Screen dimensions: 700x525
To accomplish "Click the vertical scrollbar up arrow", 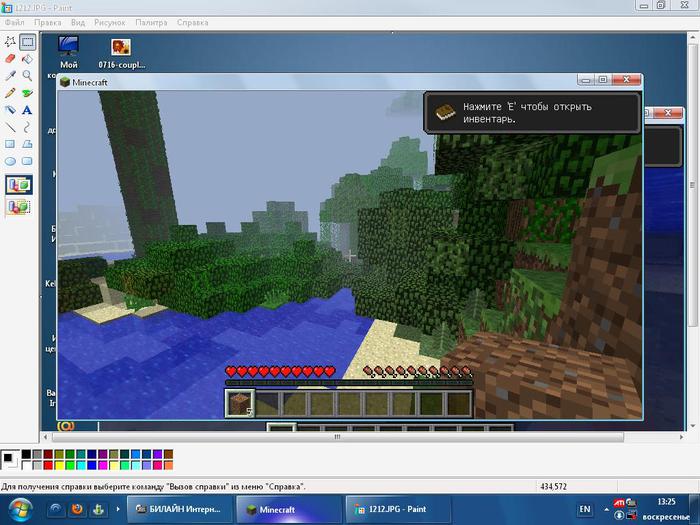I will click(693, 38).
